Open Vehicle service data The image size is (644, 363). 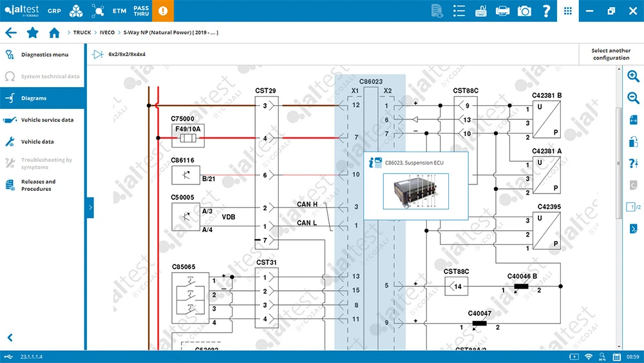(x=43, y=120)
